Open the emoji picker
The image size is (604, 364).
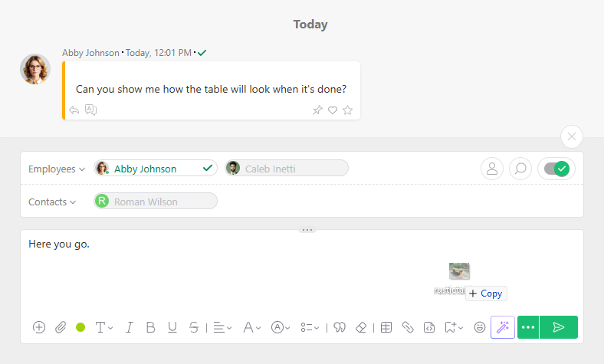480,327
